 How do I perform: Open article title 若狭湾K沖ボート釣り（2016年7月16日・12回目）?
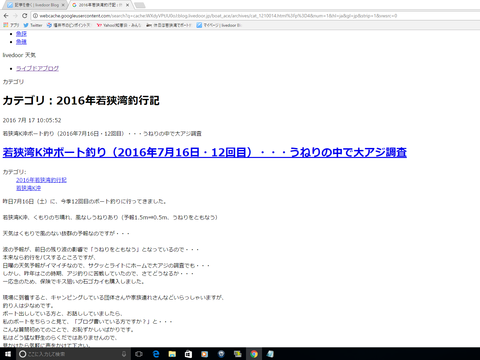[205, 152]
